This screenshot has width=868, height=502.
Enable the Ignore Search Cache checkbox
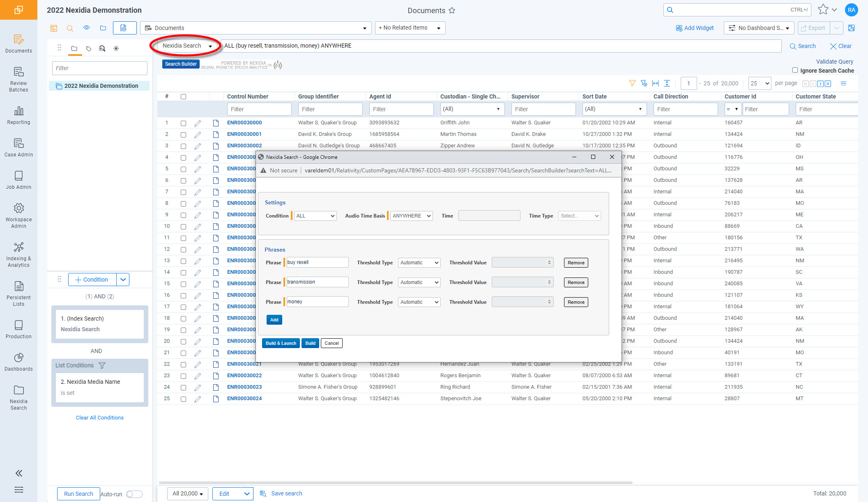(795, 70)
